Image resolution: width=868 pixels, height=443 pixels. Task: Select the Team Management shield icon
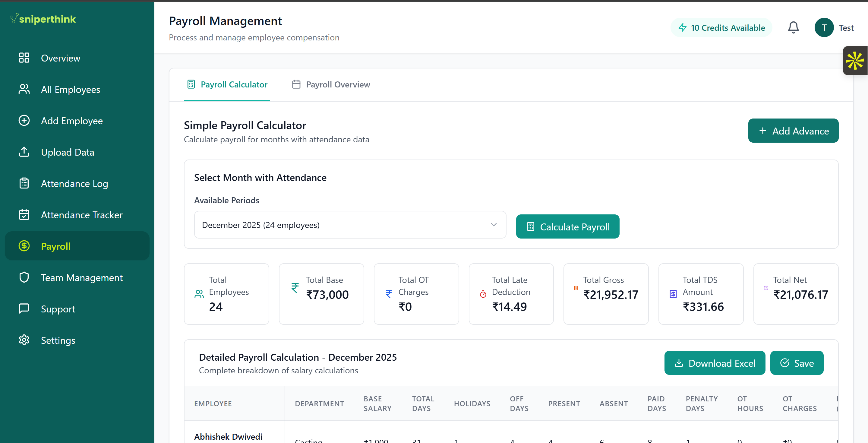pos(24,277)
